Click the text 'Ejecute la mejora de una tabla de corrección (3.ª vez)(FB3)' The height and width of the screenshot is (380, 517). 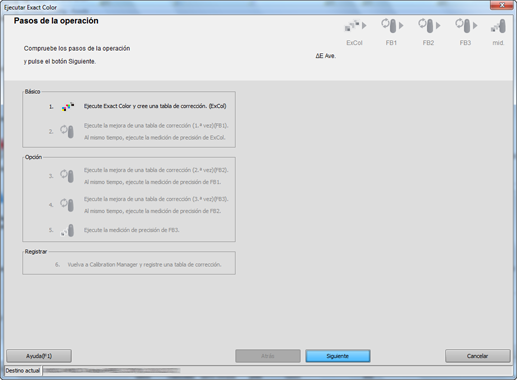click(x=155, y=199)
